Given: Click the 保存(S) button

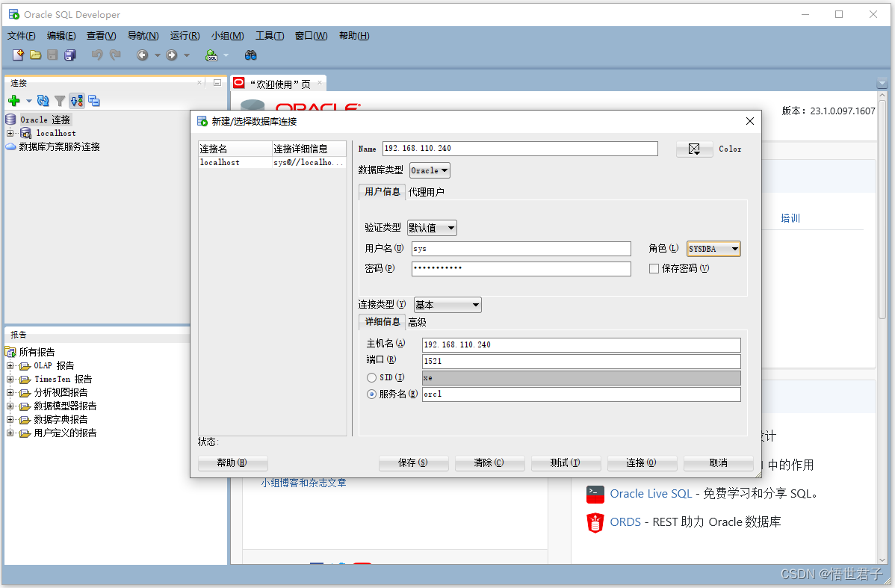Looking at the screenshot, I should point(412,462).
